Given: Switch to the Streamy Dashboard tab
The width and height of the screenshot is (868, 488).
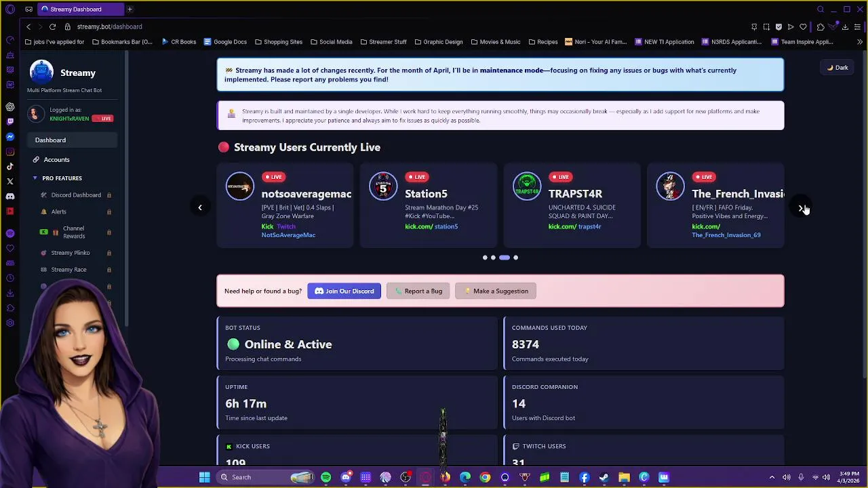Looking at the screenshot, I should [x=79, y=9].
